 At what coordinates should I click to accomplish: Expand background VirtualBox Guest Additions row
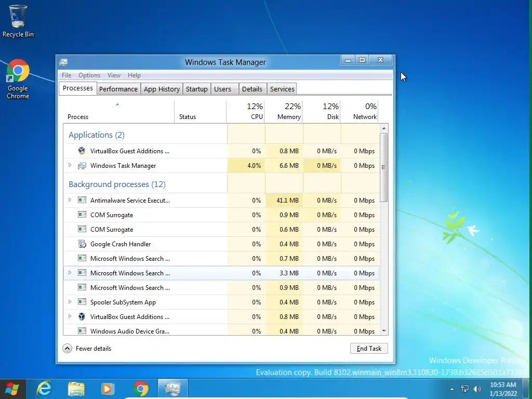[x=70, y=316]
